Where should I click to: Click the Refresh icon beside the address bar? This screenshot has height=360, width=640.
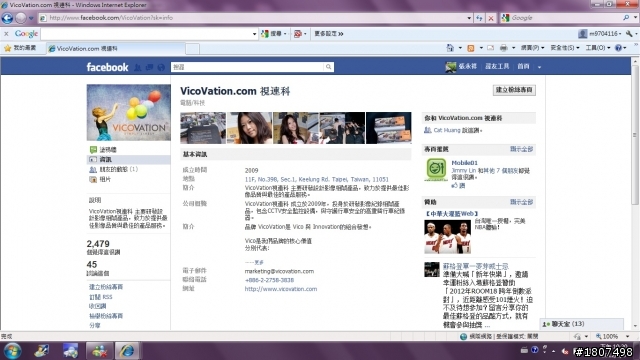pyautogui.click(x=479, y=18)
